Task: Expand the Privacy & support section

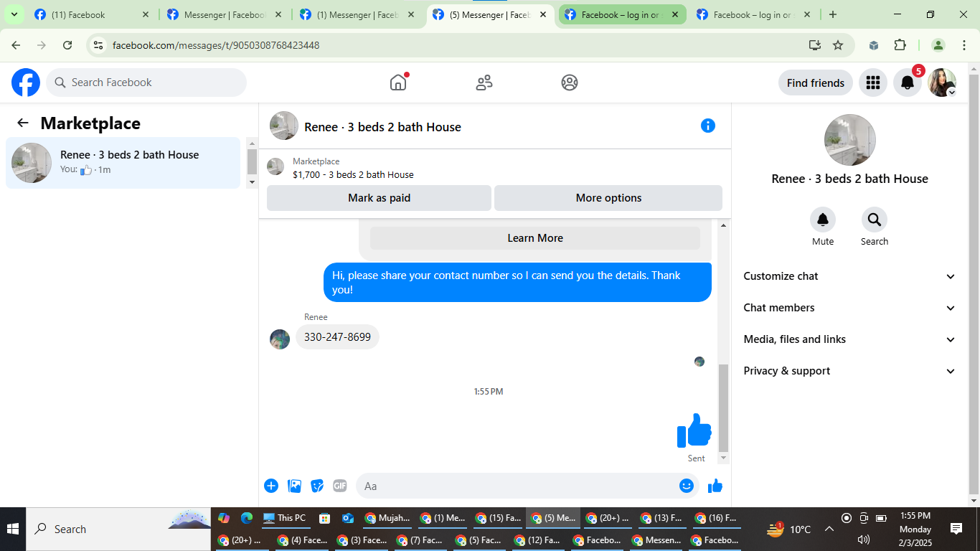Action: tap(850, 371)
